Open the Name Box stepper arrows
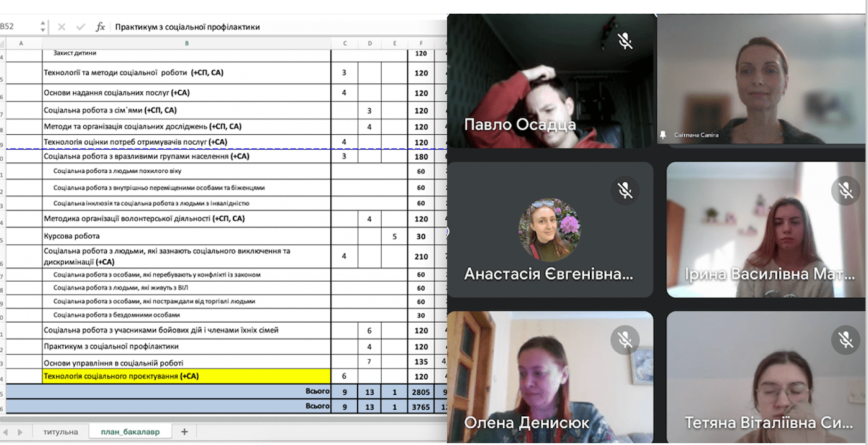The image size is (868, 445). 43,27
